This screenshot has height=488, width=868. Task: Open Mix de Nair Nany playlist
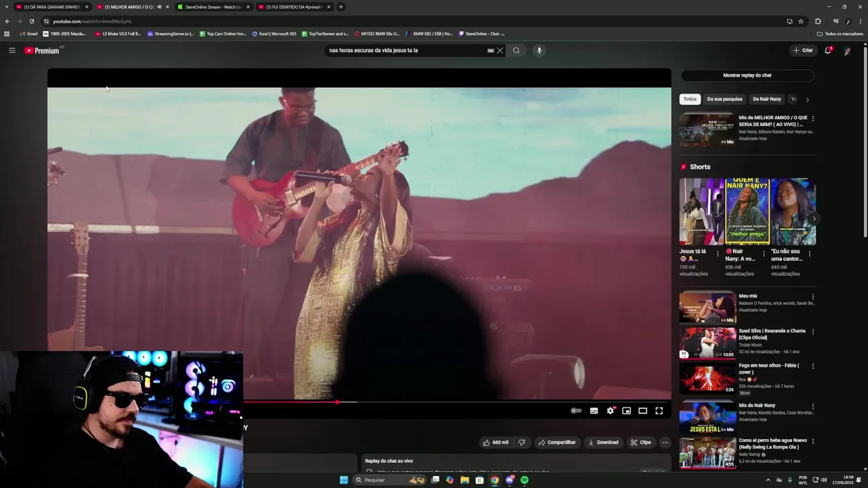pos(707,418)
